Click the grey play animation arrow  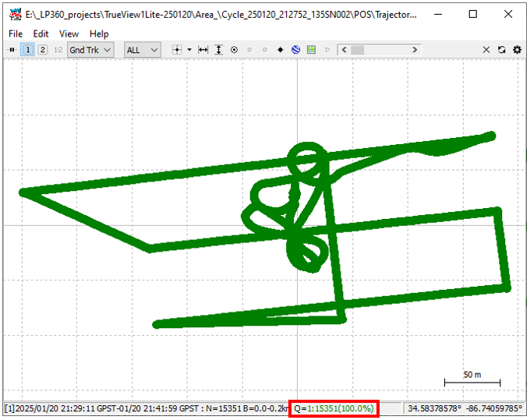[x=327, y=50]
